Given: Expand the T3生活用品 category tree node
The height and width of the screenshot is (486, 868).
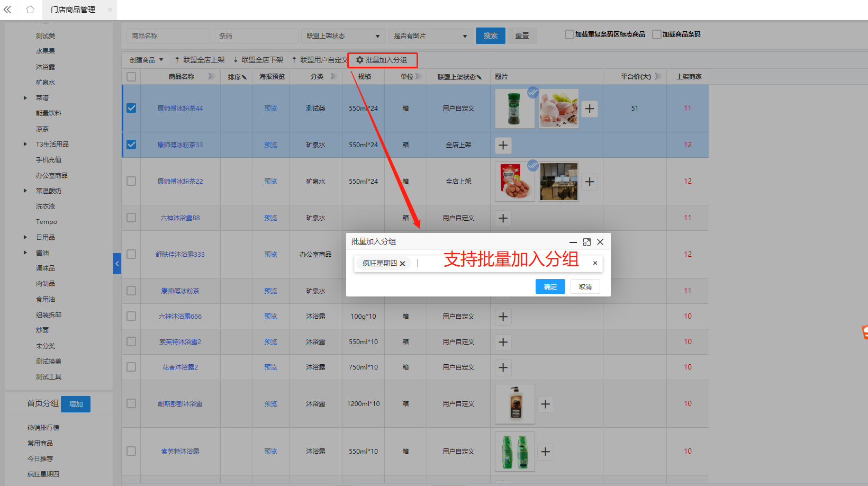Looking at the screenshot, I should point(25,144).
